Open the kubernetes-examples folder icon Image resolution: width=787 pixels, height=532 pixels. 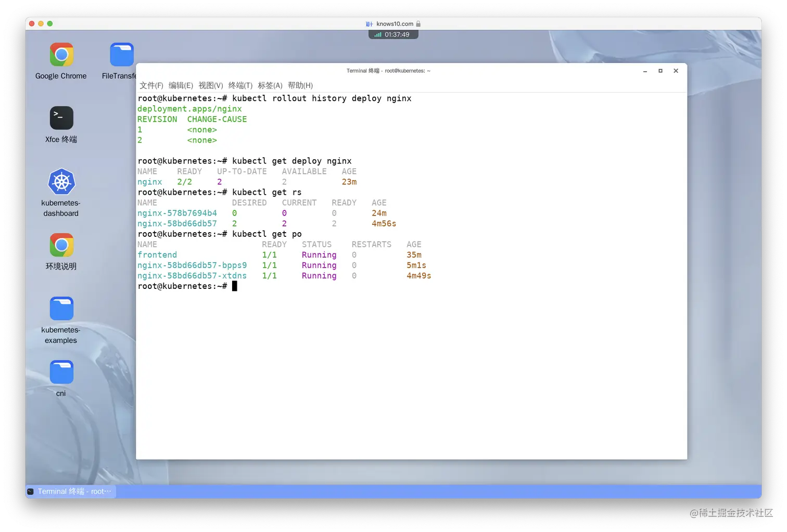[x=61, y=309]
